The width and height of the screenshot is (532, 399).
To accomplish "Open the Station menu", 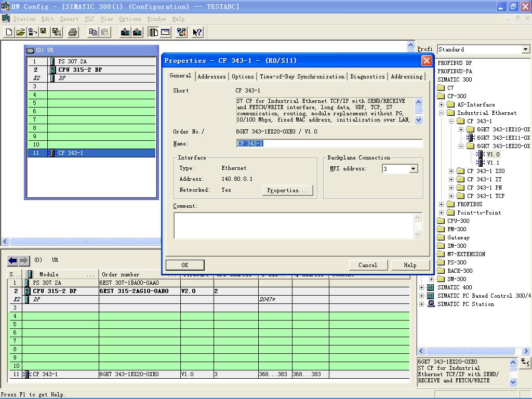I will [x=24, y=19].
